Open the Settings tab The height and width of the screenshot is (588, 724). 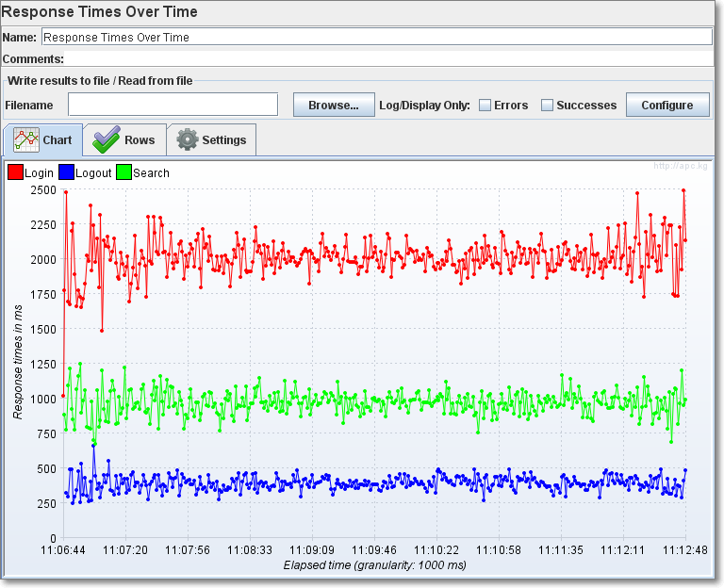[211, 139]
